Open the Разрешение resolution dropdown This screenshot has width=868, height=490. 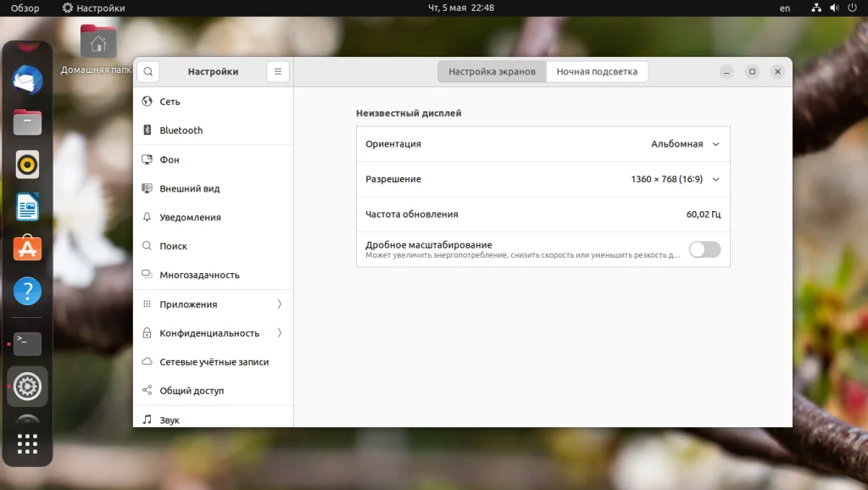tap(713, 179)
